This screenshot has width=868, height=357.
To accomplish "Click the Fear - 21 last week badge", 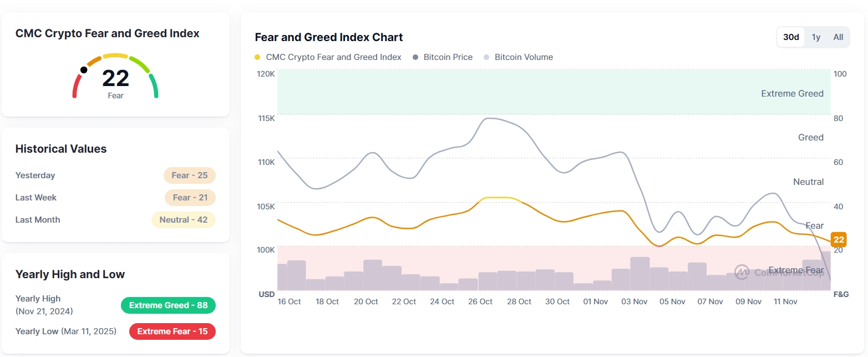I will click(190, 198).
